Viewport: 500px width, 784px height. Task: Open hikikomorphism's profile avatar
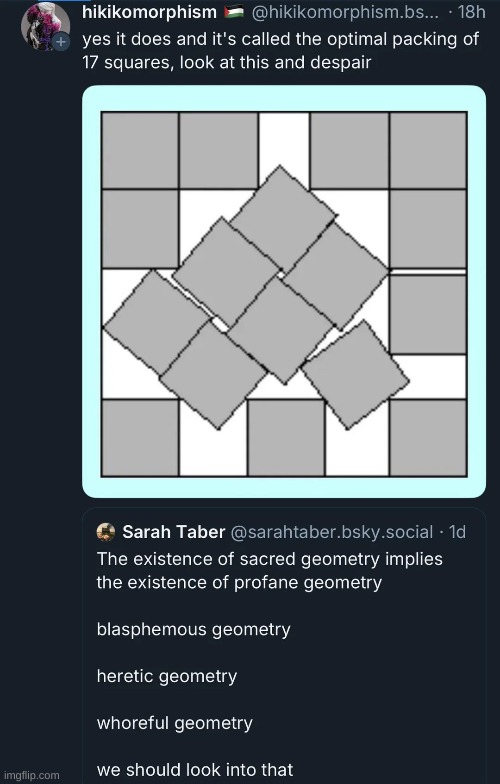point(46,25)
